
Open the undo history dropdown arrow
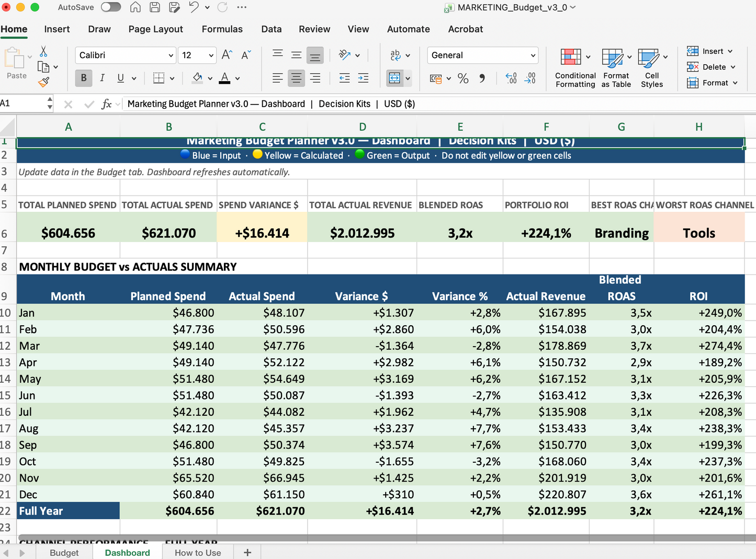(207, 7)
